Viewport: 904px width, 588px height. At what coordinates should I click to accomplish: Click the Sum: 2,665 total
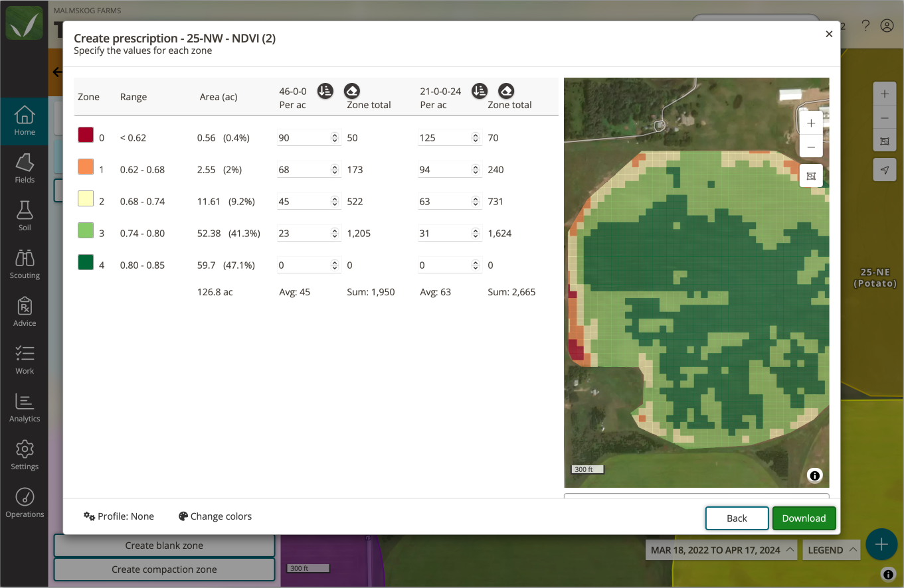click(x=511, y=292)
